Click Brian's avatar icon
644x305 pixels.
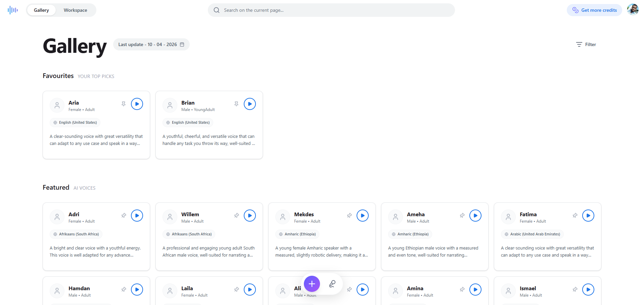tap(170, 106)
